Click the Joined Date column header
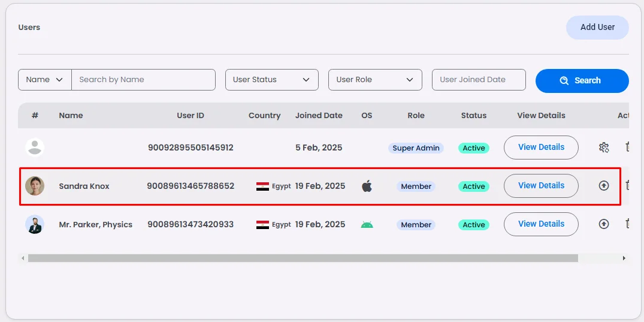The image size is (644, 322). click(319, 116)
